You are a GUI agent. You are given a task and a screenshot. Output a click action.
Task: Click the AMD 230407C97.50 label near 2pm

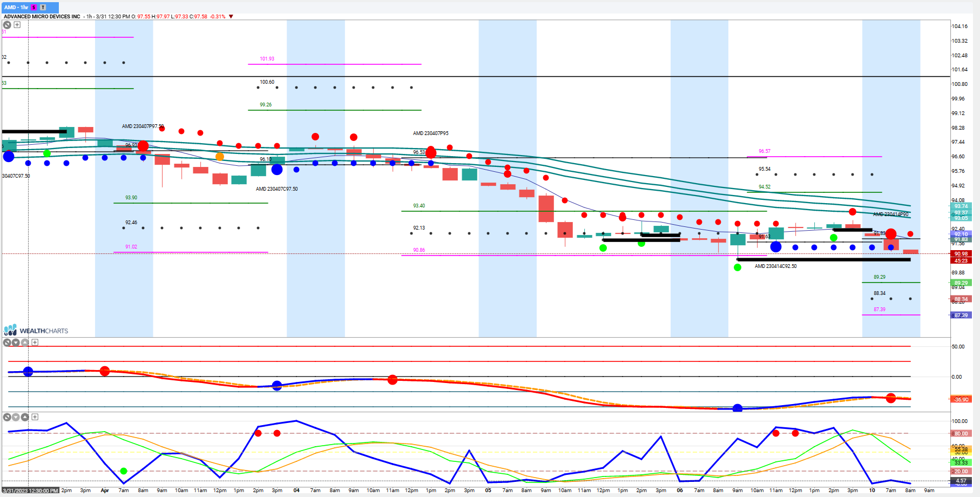tap(276, 189)
